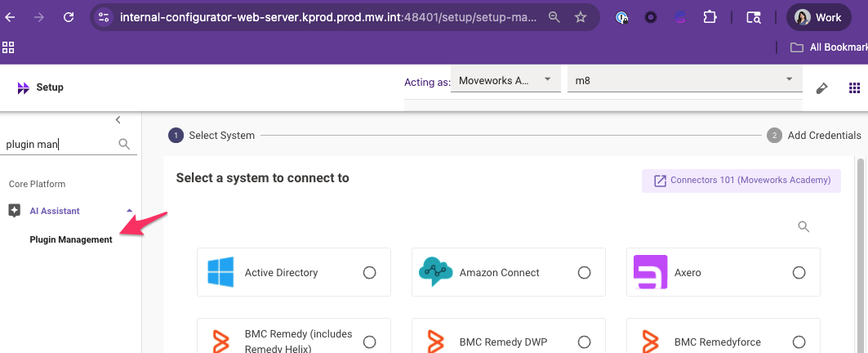868x353 pixels.
Task: Click the Select a system heading
Action: point(262,178)
